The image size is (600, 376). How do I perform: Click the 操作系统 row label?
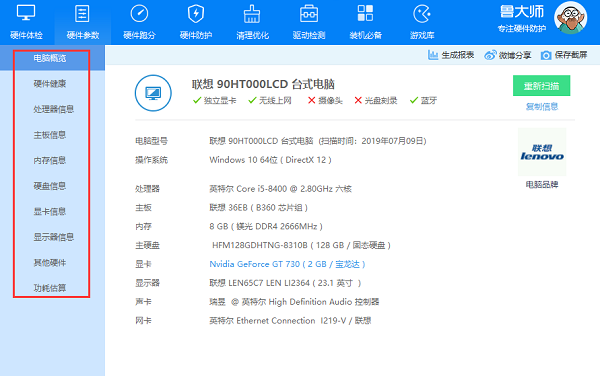click(x=152, y=160)
